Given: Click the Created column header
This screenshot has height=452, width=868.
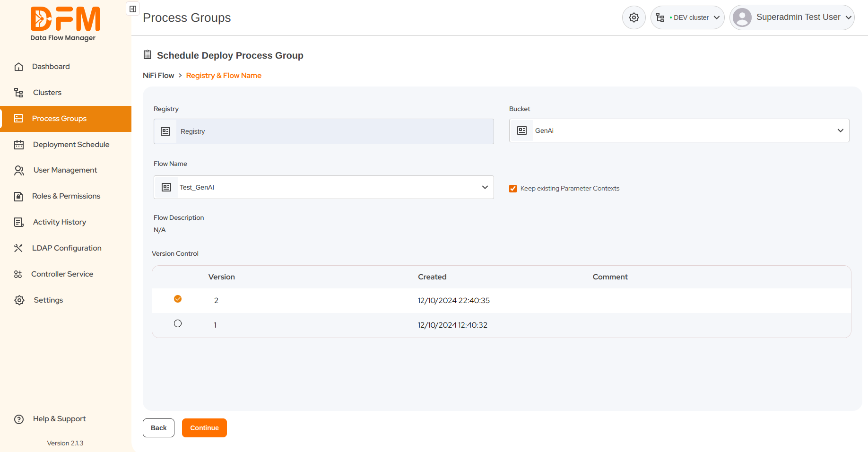Looking at the screenshot, I should [432, 277].
